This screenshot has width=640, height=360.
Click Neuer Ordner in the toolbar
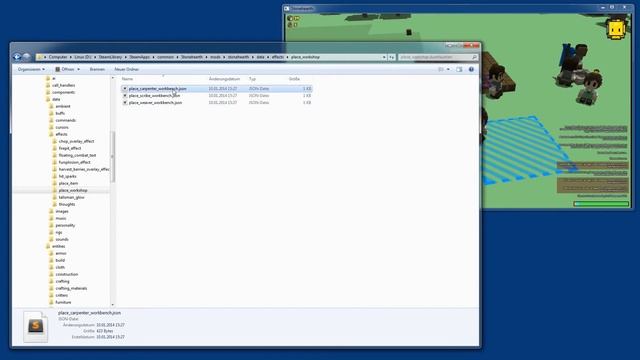pyautogui.click(x=127, y=69)
